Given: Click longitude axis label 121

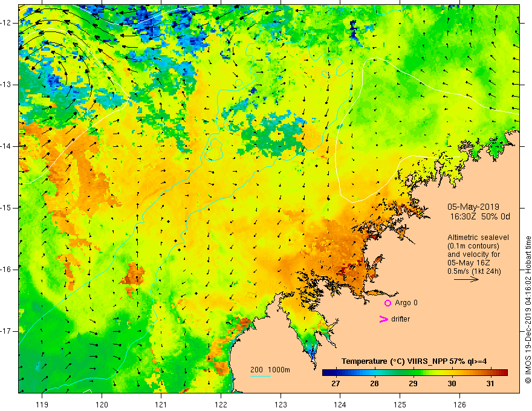Looking at the screenshot, I should (x=161, y=404).
